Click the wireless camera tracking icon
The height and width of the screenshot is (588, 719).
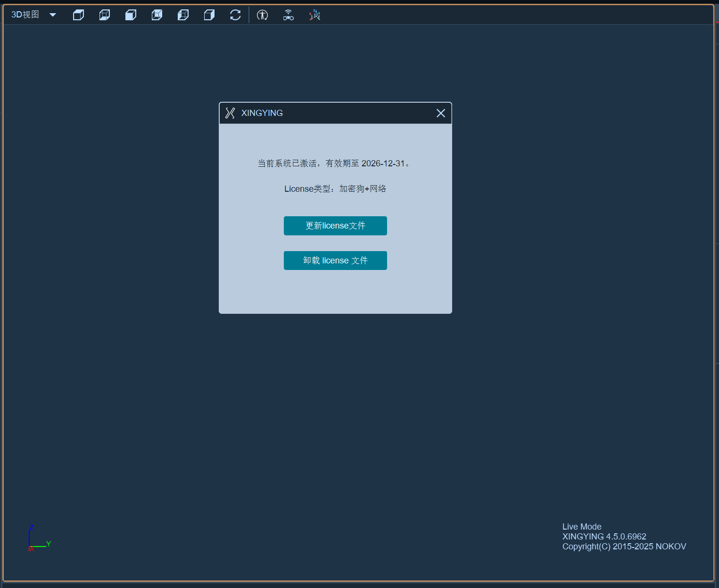289,15
